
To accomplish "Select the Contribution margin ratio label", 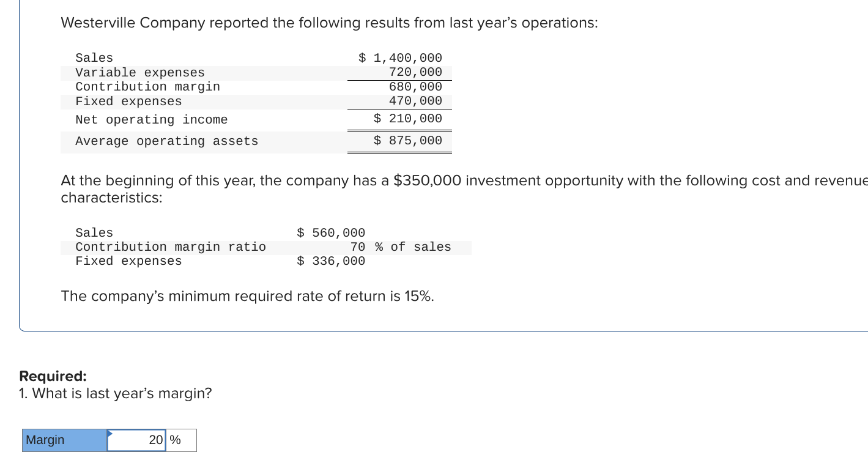I will point(171,247).
